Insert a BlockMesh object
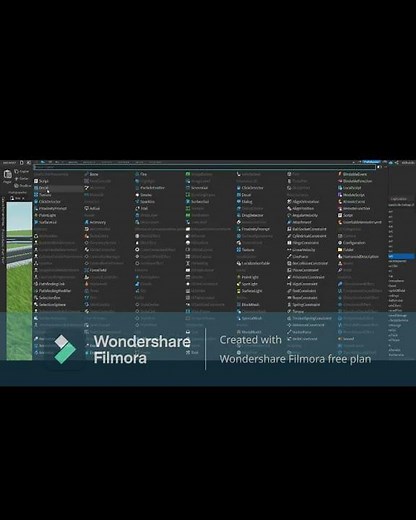This screenshot has width=416, height=520. tap(248, 305)
